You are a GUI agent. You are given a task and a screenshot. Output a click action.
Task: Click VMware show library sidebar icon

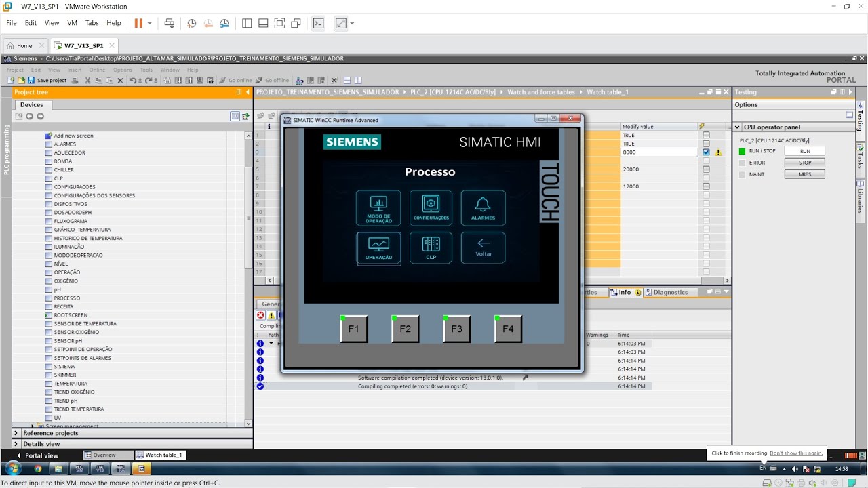tap(247, 23)
